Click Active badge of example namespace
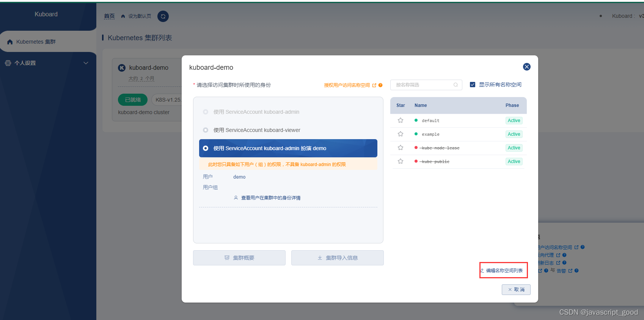Screen dimensions: 644x320 coord(514,134)
